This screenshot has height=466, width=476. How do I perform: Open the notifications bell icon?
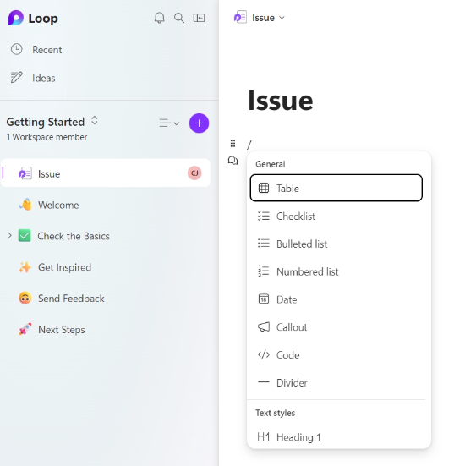(x=160, y=18)
